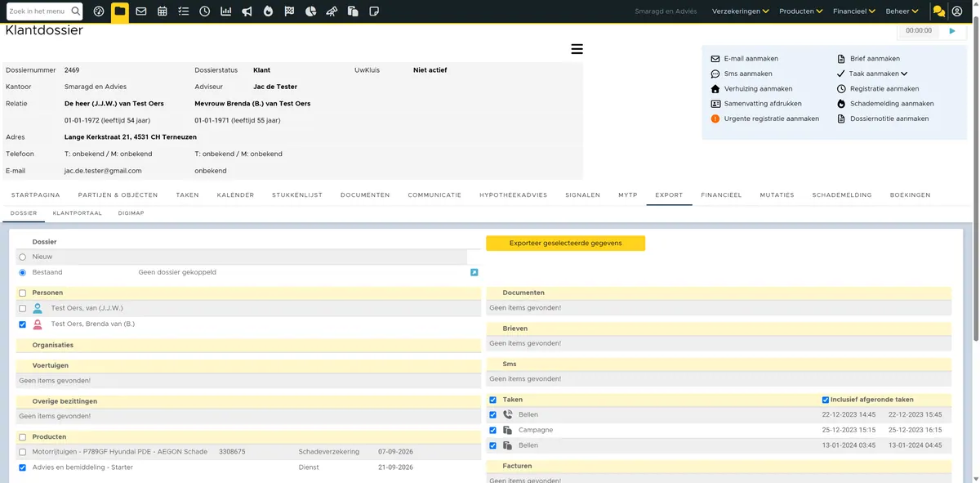Start the timer play button
The height and width of the screenshot is (483, 980).
click(952, 30)
